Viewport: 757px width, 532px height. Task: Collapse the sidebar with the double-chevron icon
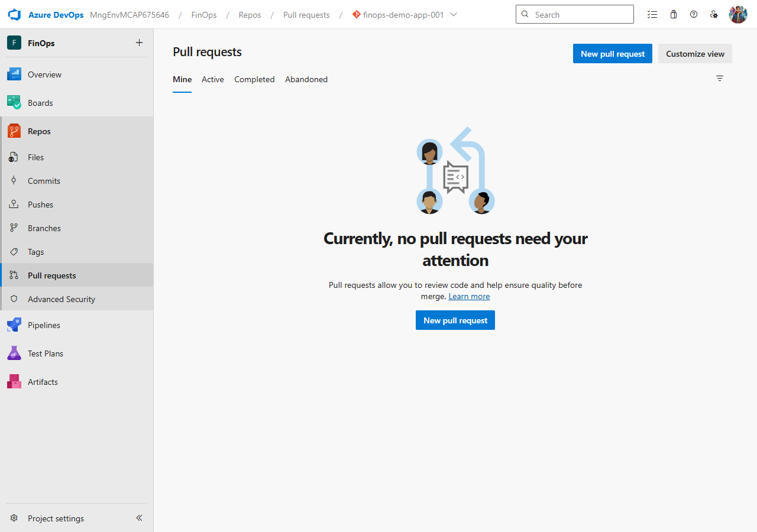(x=139, y=518)
